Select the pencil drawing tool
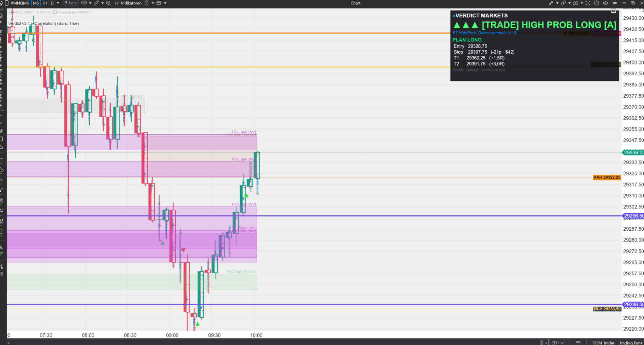This screenshot has height=345, width=644. coord(96,3)
